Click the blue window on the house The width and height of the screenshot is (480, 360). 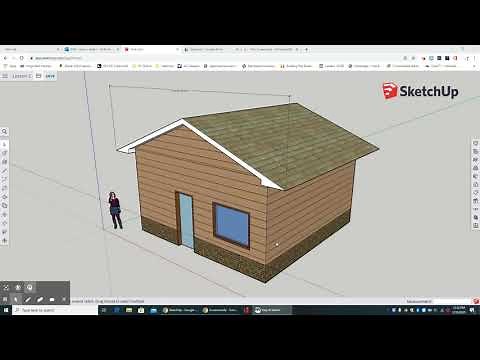coord(231,225)
